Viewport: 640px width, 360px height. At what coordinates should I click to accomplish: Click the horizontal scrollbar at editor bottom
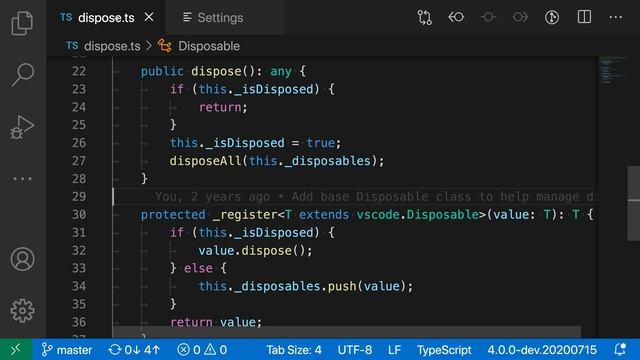click(347, 331)
